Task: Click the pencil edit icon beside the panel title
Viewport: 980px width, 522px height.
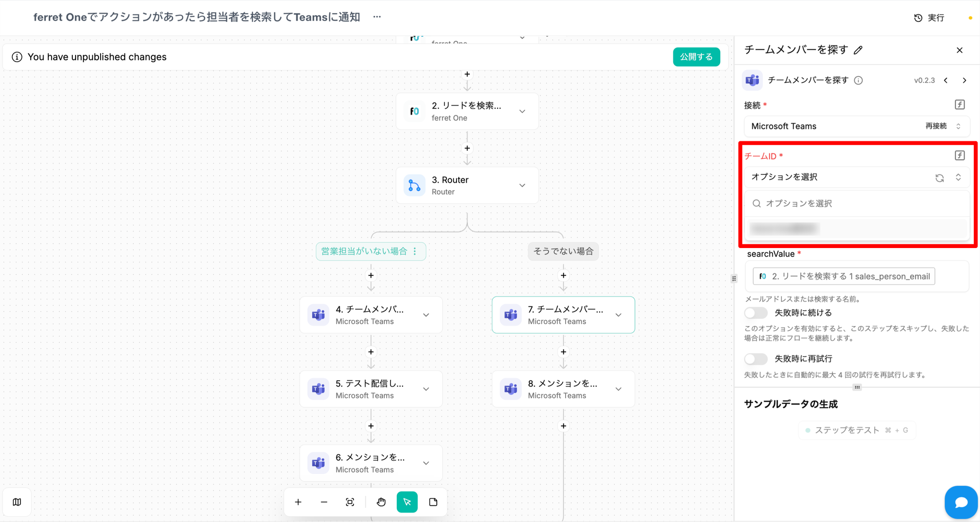Action: 858,50
